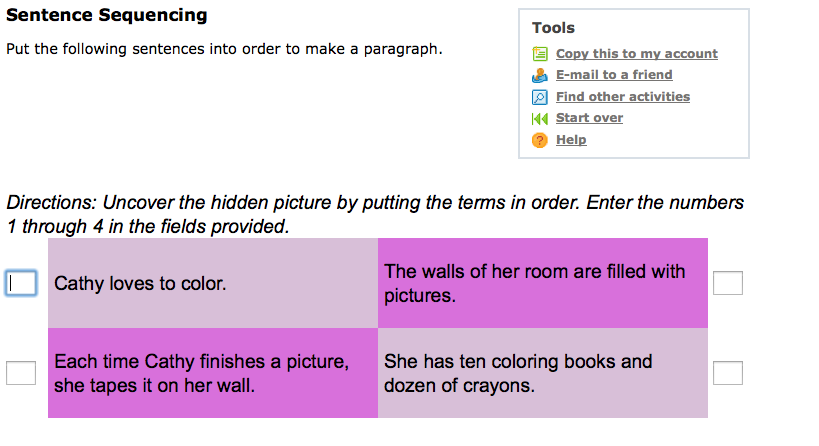Click the Copy this to my account icon
Image resolution: width=819 pixels, height=446 pixels.
(540, 54)
